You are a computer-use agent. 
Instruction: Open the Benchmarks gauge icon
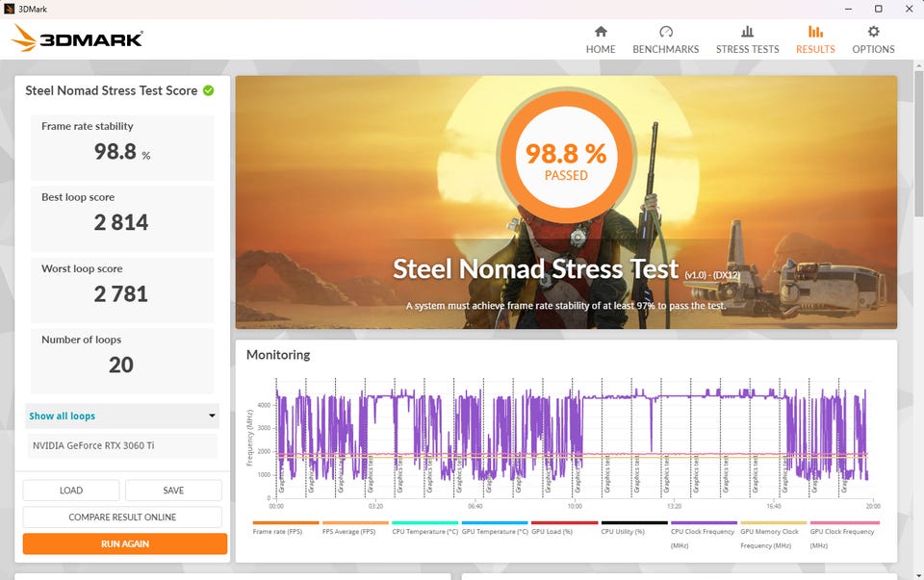(666, 31)
